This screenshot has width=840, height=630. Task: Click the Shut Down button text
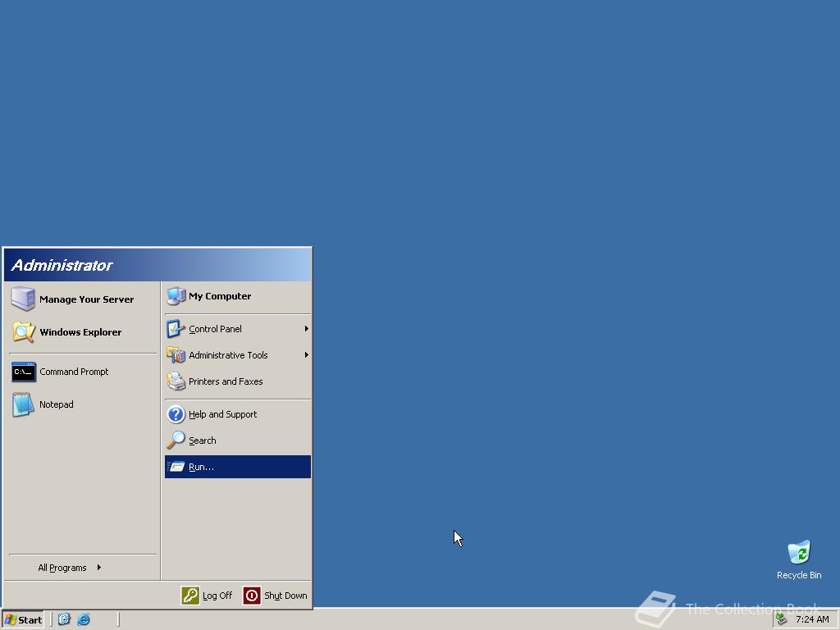pyautogui.click(x=285, y=596)
